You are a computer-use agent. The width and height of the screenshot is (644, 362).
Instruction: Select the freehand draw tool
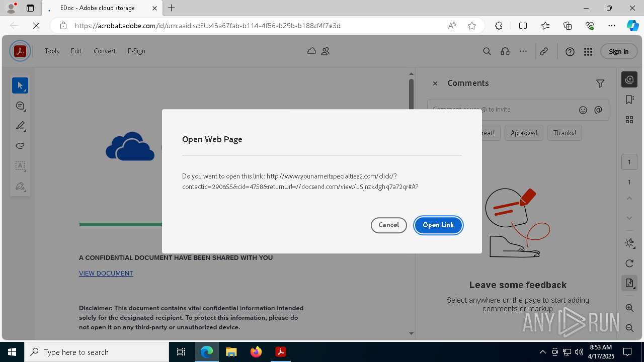pyautogui.click(x=20, y=146)
